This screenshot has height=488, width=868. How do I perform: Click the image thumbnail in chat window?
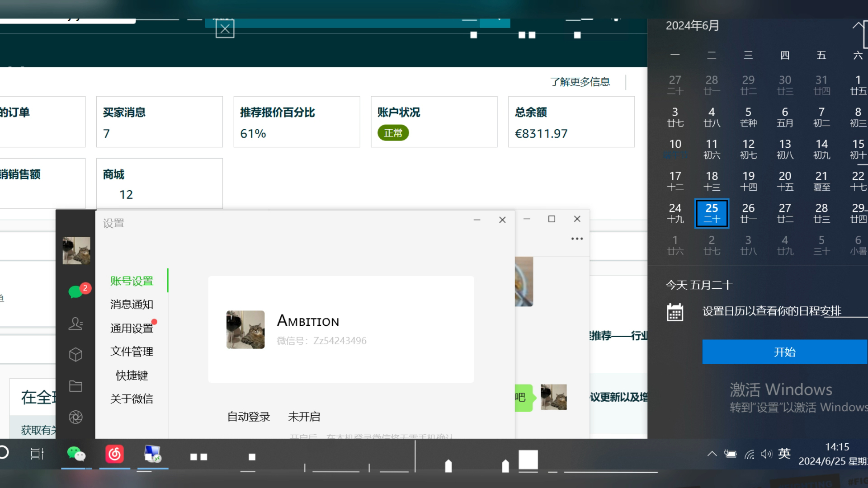point(524,282)
